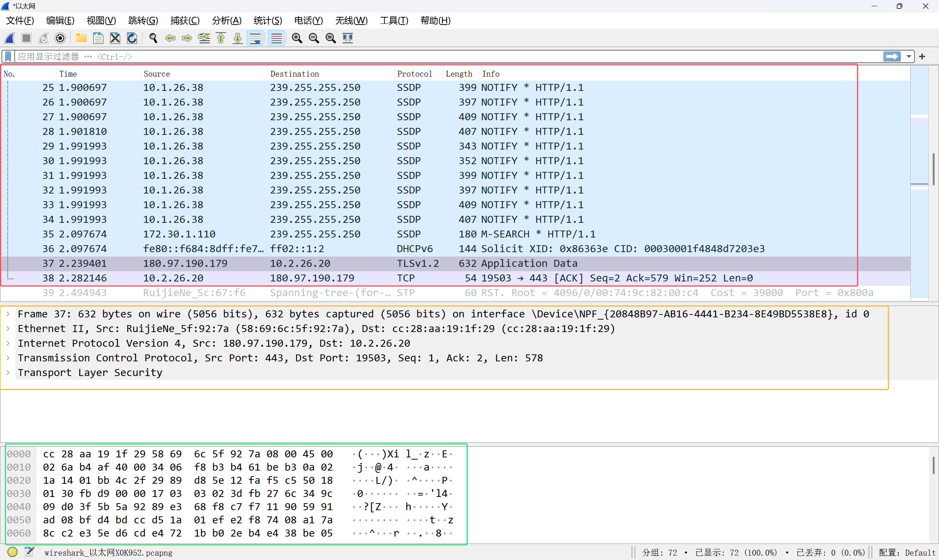Open a capture file with folder icon

click(81, 38)
